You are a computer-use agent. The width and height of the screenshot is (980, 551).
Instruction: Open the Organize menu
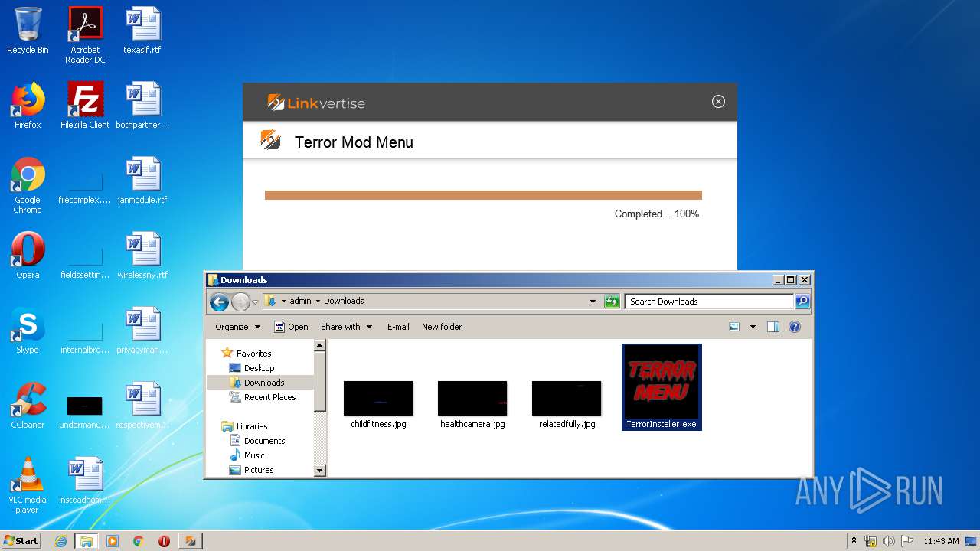(x=237, y=327)
